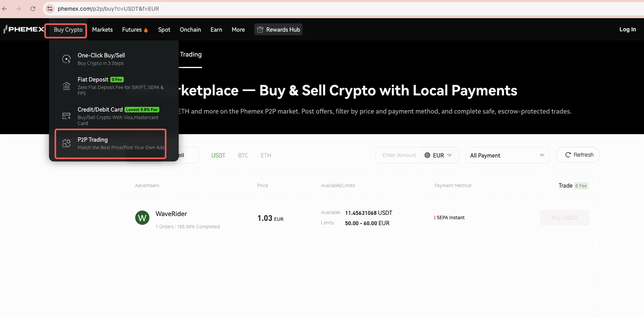644x317 pixels.
Task: Open the All Payment dropdown
Action: click(507, 155)
